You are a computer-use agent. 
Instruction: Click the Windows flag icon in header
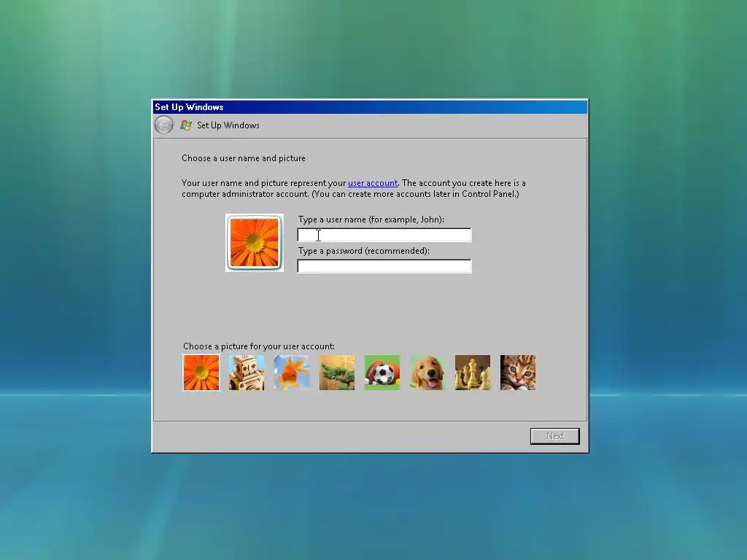point(186,125)
